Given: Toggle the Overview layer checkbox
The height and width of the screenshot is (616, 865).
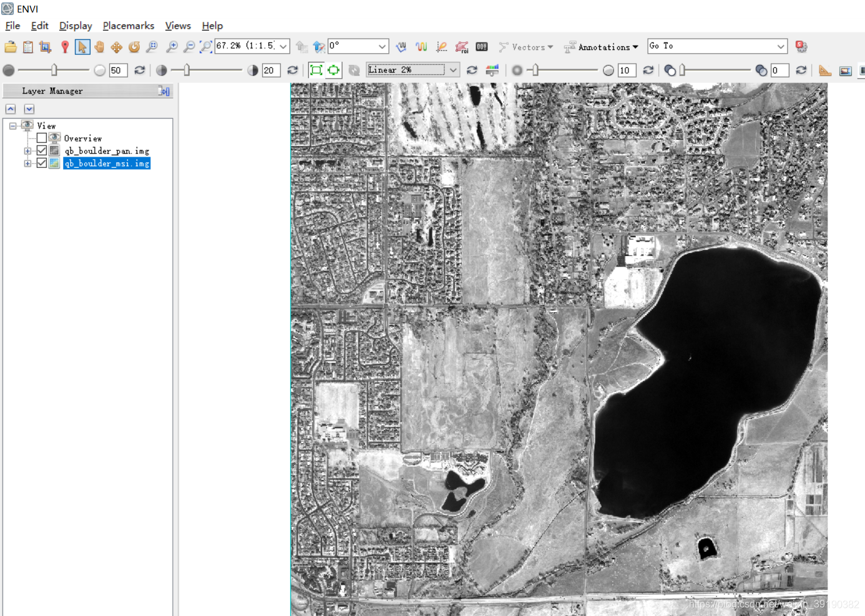Looking at the screenshot, I should click(x=42, y=138).
